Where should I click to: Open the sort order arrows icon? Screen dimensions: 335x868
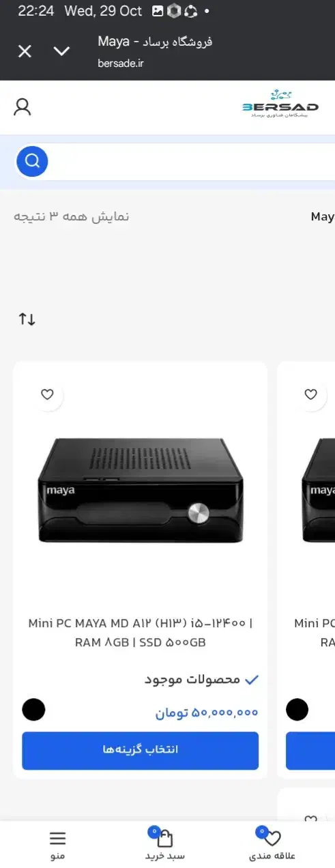pos(27,319)
